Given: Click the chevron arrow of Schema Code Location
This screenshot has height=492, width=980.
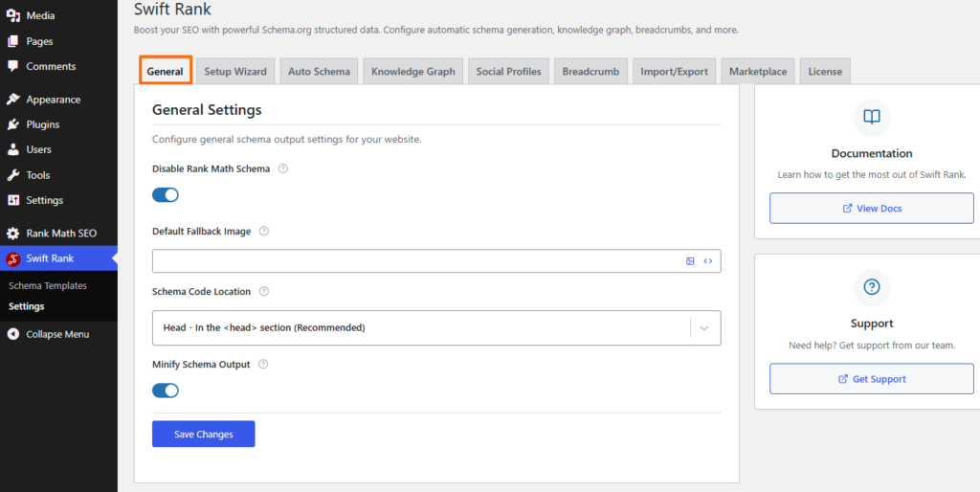Looking at the screenshot, I should 704,328.
